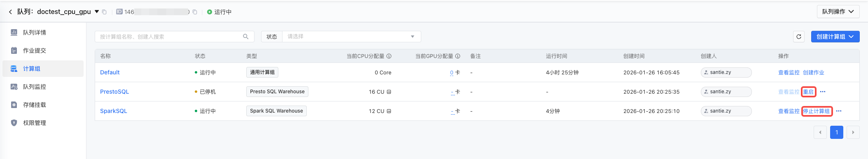Refresh the compute group list
Image resolution: width=868 pixels, height=159 pixels.
(799, 37)
